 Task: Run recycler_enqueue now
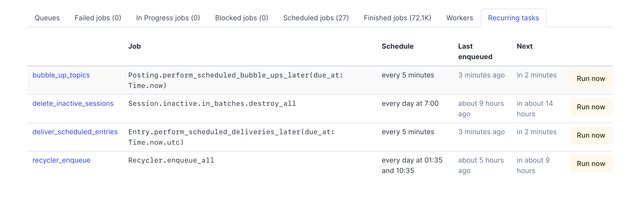[591, 164]
